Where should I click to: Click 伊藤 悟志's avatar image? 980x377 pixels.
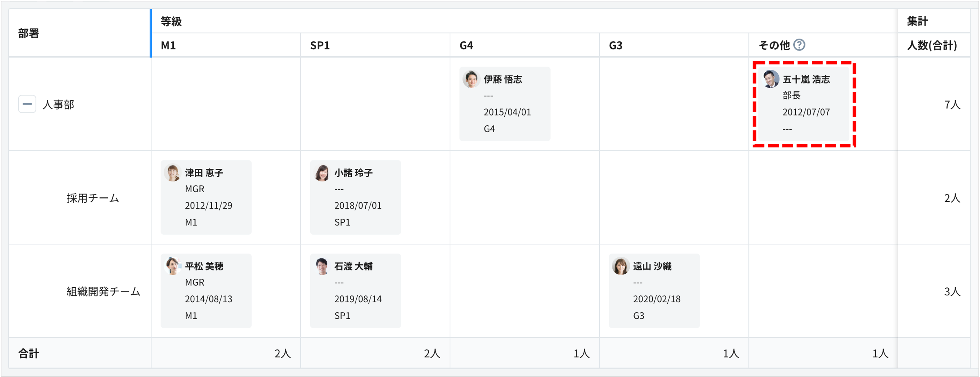tap(471, 80)
